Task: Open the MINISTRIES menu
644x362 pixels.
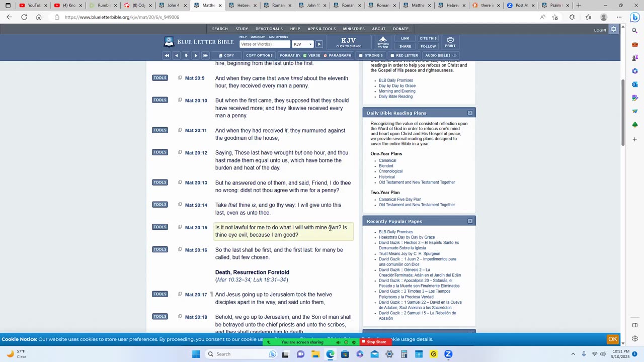Action: click(354, 29)
